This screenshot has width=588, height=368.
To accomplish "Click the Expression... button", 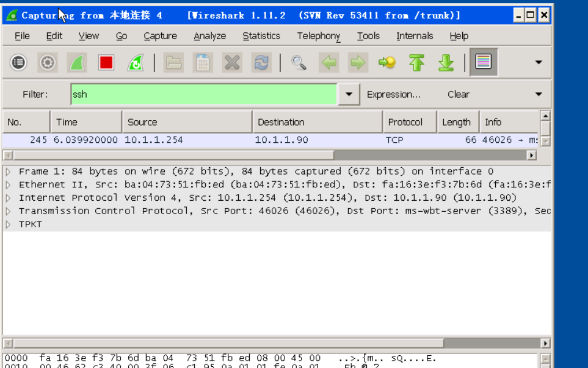I will pos(393,95).
